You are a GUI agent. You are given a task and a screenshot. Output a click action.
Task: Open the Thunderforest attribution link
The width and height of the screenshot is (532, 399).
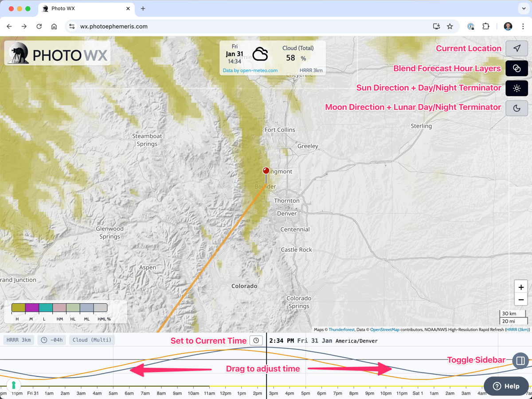[341, 330]
